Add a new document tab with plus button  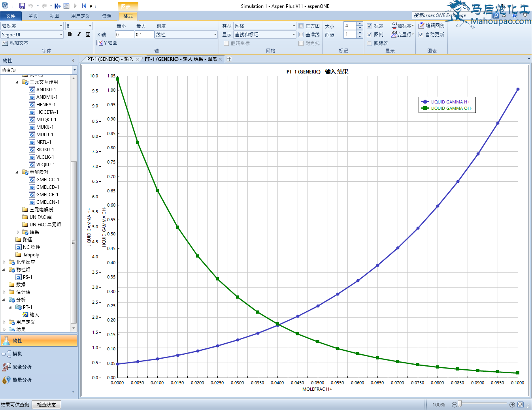(229, 59)
